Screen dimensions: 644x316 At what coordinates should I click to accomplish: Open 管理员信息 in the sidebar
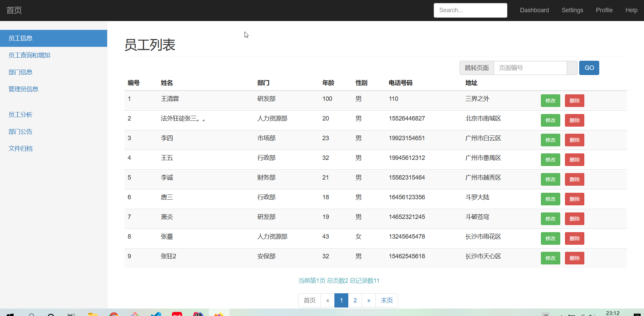pyautogui.click(x=54, y=89)
